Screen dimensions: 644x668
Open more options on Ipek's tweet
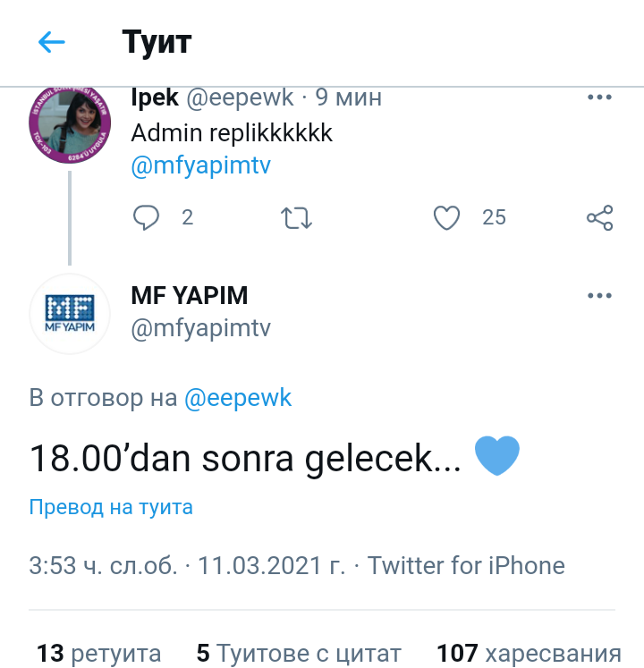pos(599,98)
